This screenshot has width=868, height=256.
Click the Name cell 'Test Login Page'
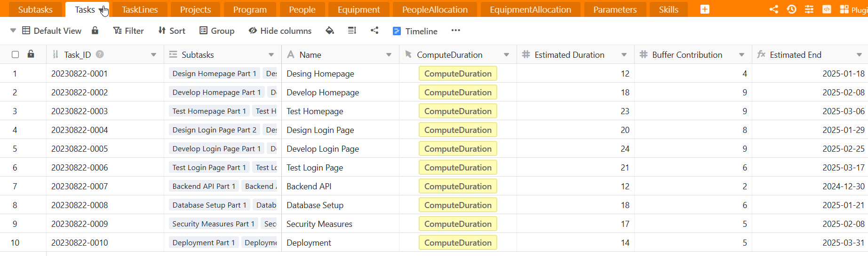click(315, 168)
